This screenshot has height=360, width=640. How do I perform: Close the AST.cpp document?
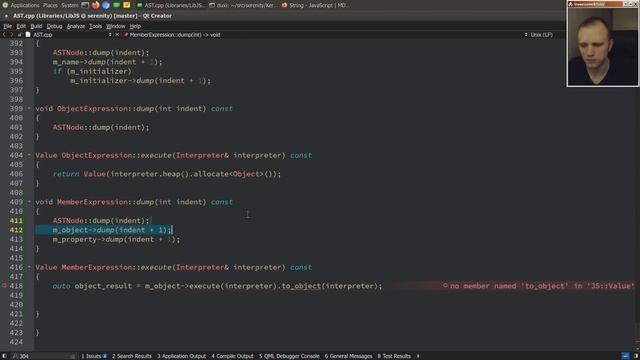pyautogui.click(x=117, y=35)
